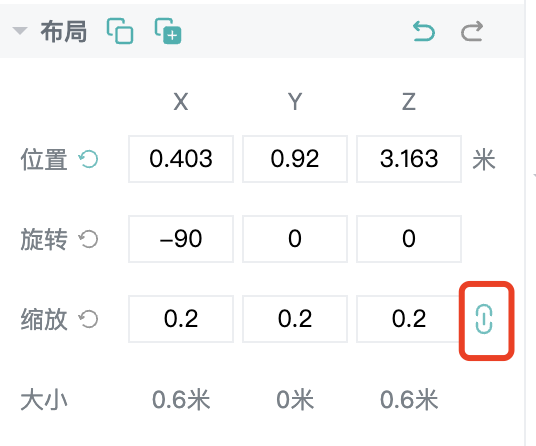Viewport: 536px width, 446px height.
Task: Click the undo arrow icon
Action: tap(424, 31)
